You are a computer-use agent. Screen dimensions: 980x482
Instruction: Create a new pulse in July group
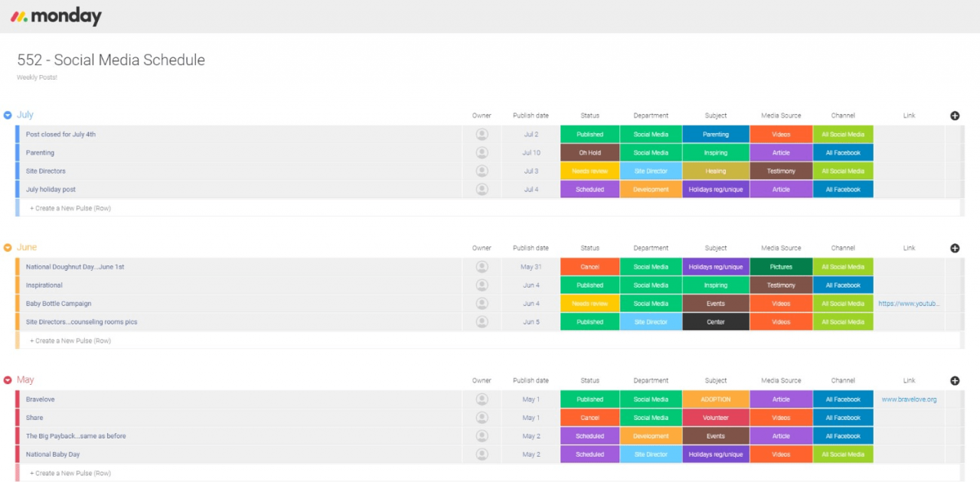point(70,208)
